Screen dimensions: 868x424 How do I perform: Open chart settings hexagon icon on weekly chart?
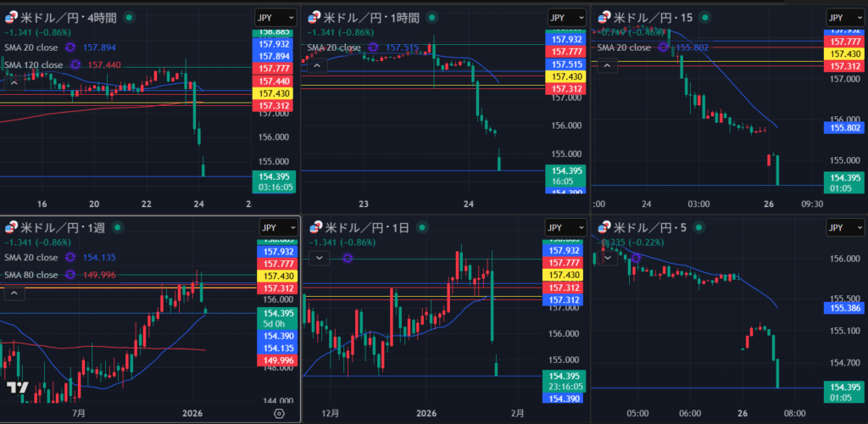click(x=279, y=413)
